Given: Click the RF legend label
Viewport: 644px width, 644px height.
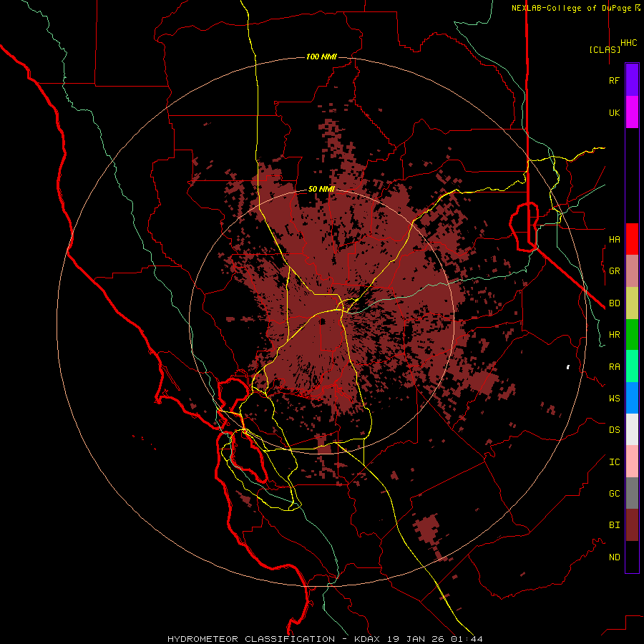Looking at the screenshot, I should [x=614, y=80].
